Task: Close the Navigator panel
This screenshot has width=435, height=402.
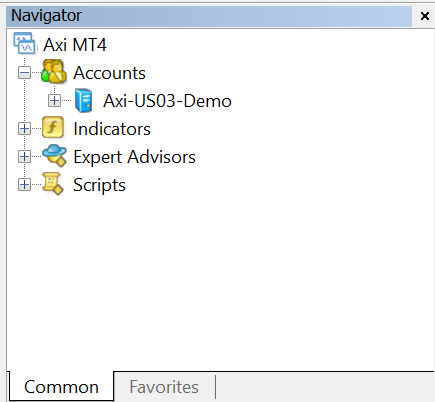Action: [425, 16]
